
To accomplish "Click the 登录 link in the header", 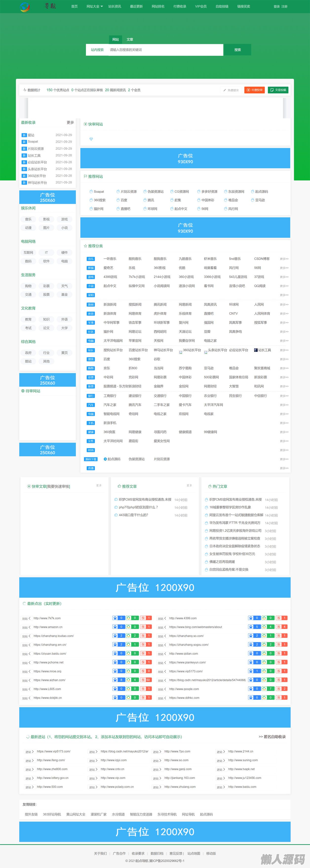I will pyautogui.click(x=277, y=6).
